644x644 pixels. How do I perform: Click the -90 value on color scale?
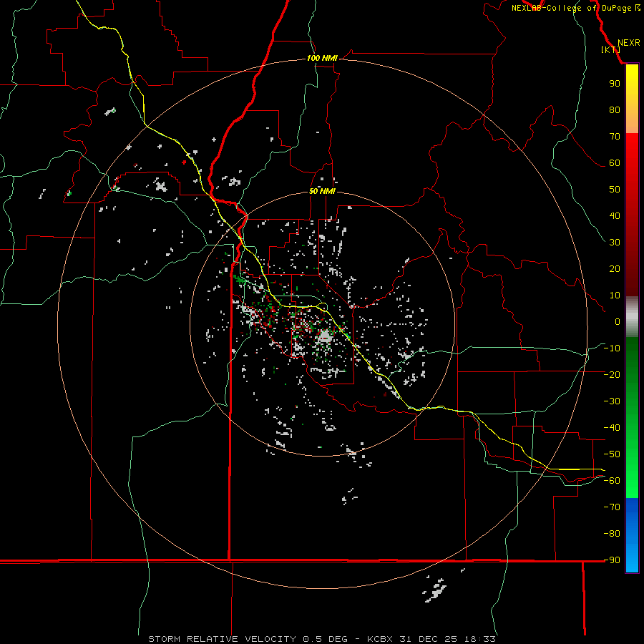point(612,560)
